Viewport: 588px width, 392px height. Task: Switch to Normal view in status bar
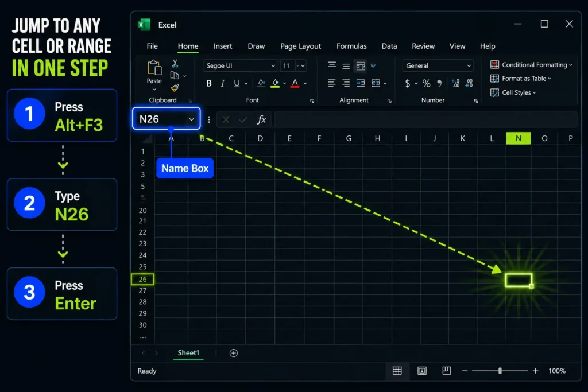(397, 371)
